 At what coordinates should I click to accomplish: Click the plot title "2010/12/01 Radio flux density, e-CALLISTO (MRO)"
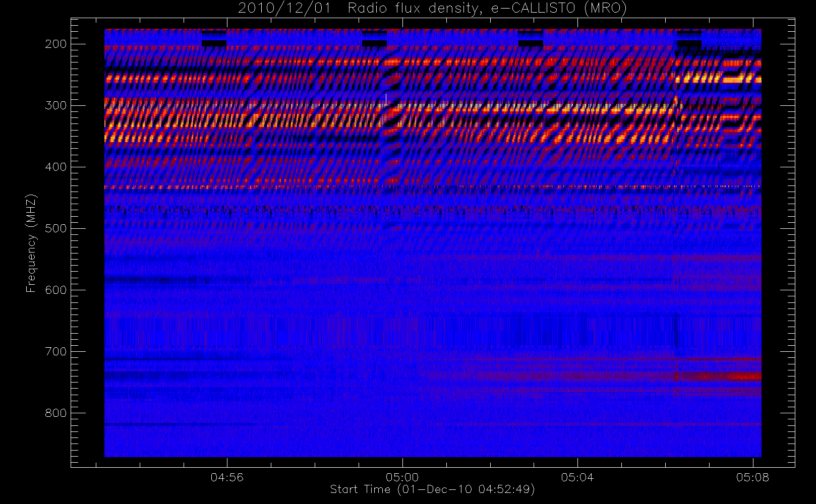(432, 9)
